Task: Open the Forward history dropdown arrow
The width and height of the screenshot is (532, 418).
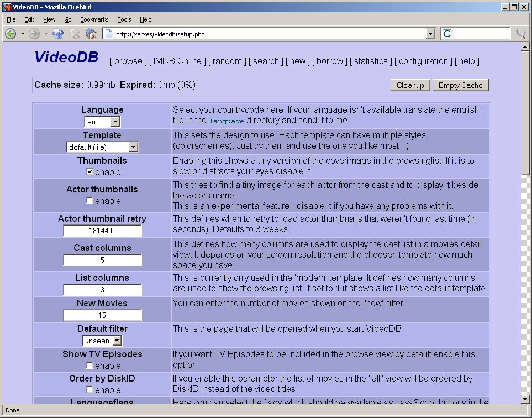Action: [x=46, y=34]
